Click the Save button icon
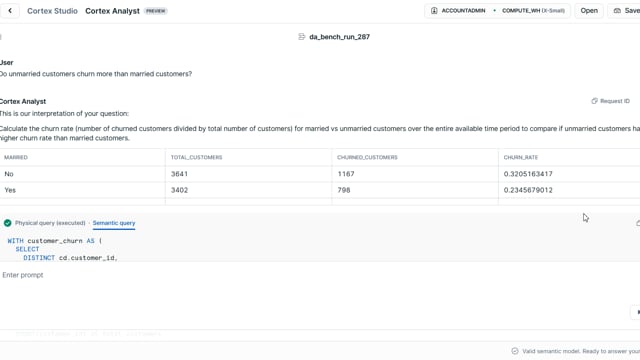 click(x=617, y=11)
